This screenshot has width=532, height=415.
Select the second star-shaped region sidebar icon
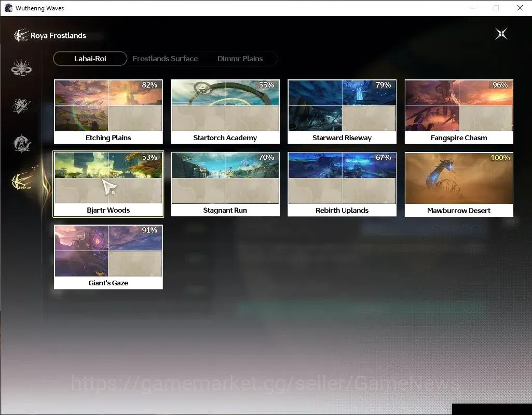pyautogui.click(x=21, y=106)
